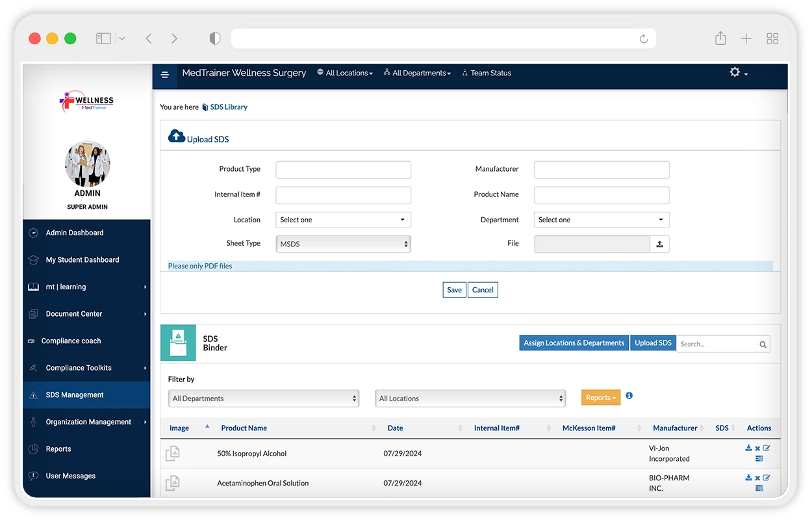Click the Product Type input field
The image size is (812, 520).
click(343, 170)
